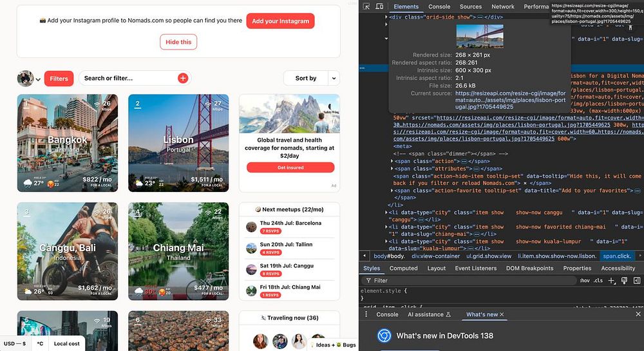Switch to the Elements tab
The height and width of the screenshot is (351, 644).
coord(406,6)
